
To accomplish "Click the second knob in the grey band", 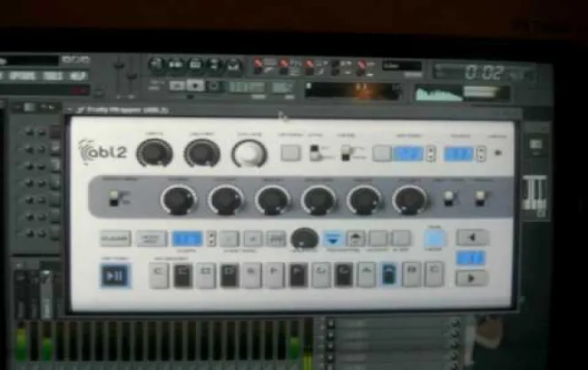I will pos(225,200).
